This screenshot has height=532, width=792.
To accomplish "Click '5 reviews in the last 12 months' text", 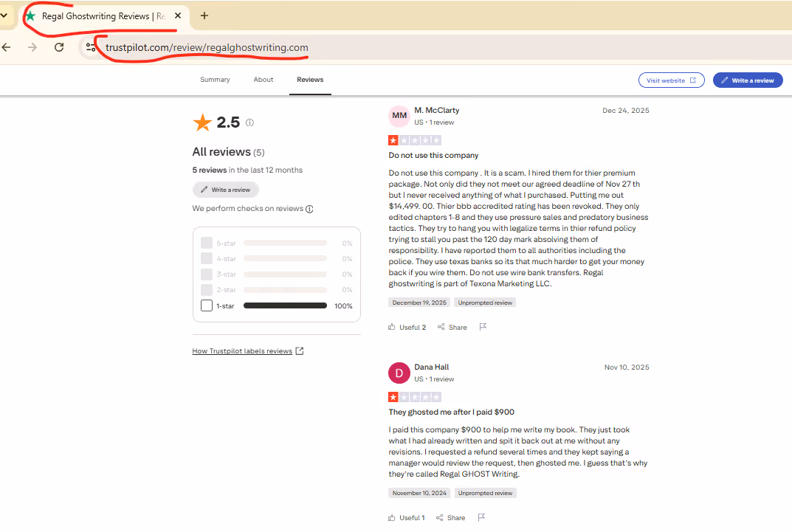I will pyautogui.click(x=247, y=170).
